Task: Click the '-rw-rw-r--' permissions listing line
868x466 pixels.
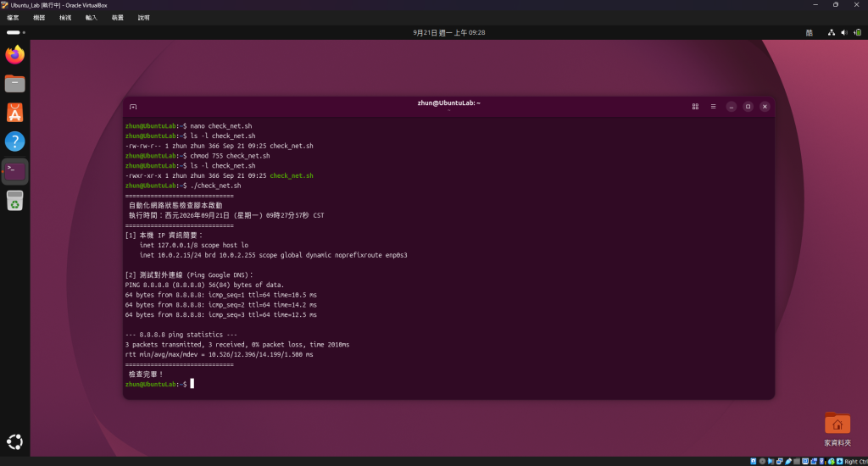Action: (x=220, y=146)
